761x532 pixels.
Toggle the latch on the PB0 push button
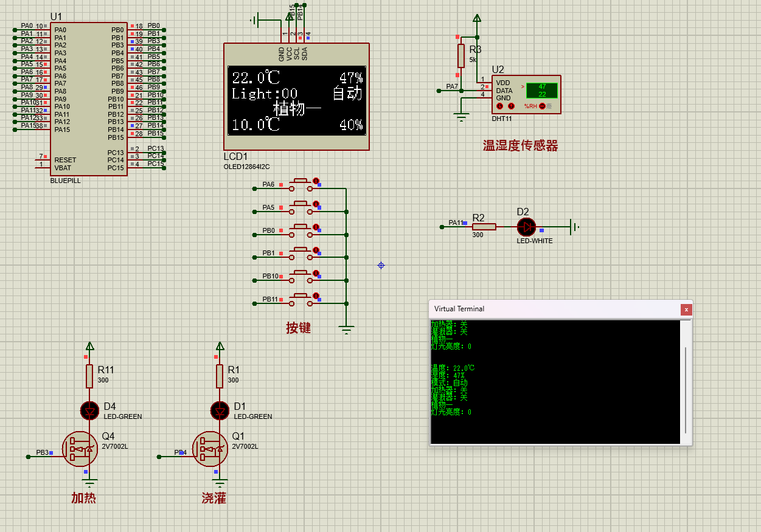(316, 227)
